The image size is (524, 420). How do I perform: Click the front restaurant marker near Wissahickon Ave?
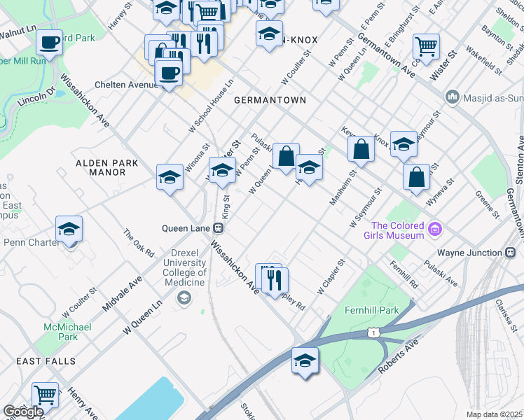[x=275, y=283]
